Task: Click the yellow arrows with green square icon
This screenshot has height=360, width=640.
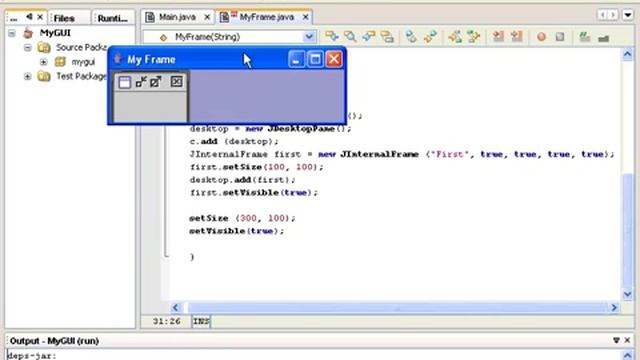Action: [455, 37]
